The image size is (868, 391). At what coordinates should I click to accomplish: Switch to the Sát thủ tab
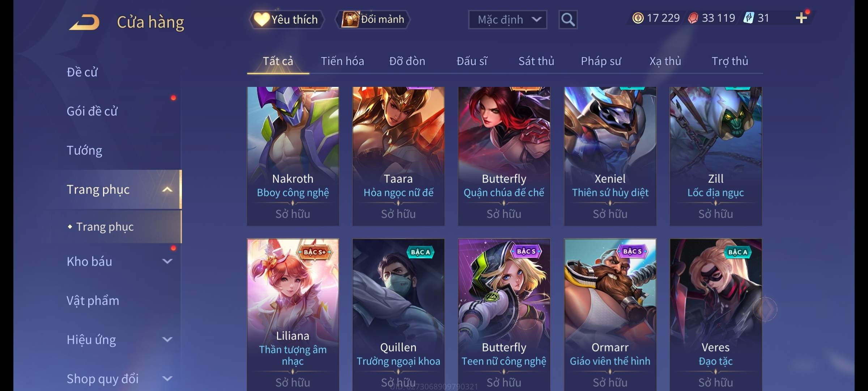click(536, 61)
